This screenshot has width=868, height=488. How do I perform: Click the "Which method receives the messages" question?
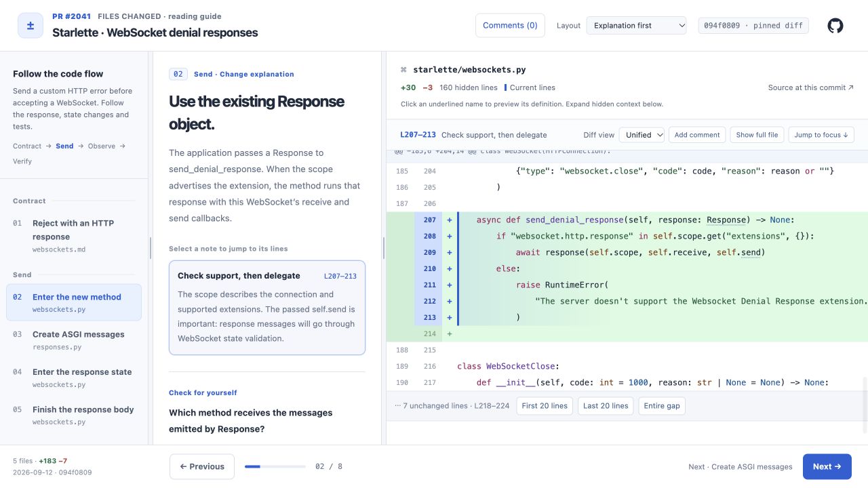pyautogui.click(x=251, y=421)
